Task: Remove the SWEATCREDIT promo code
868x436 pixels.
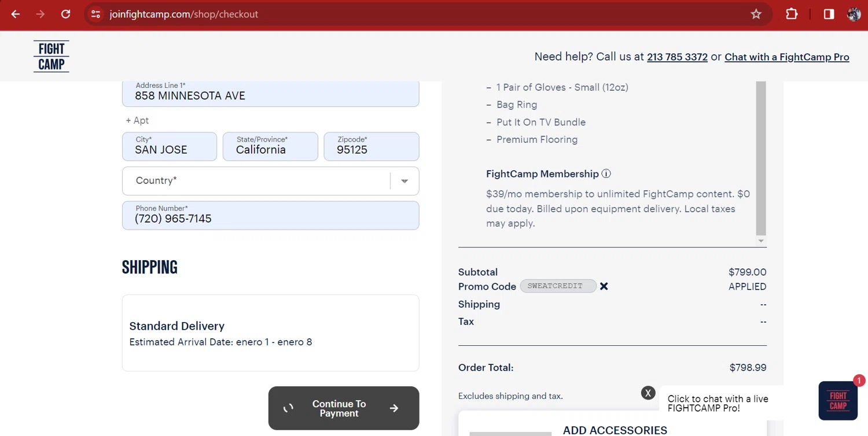Action: pos(604,286)
